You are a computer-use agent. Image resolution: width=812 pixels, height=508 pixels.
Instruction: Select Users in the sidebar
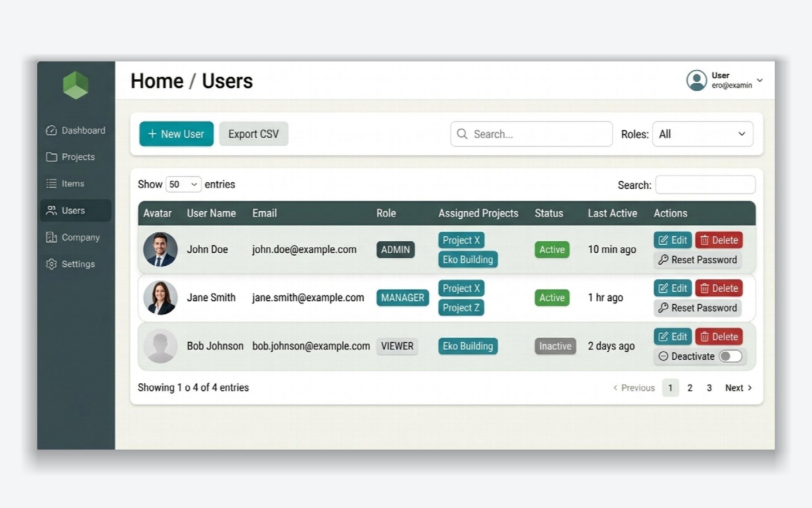[x=76, y=210]
